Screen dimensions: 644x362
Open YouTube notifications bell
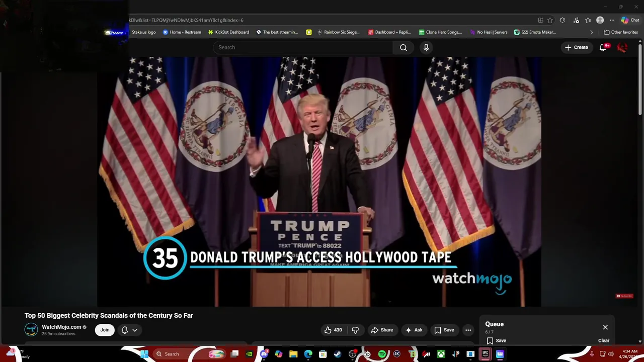point(603,47)
